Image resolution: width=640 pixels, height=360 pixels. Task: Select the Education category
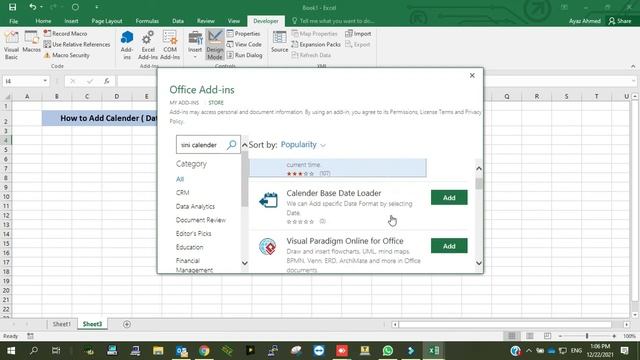pyautogui.click(x=189, y=247)
